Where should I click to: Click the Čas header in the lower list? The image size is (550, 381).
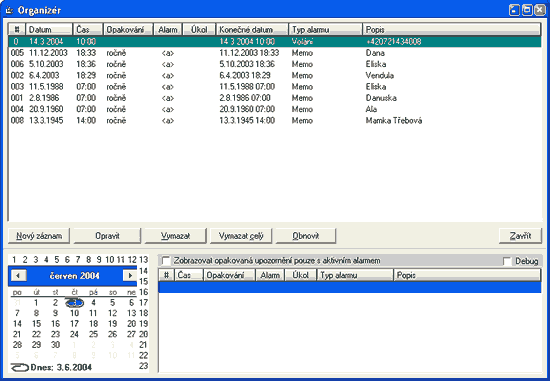point(189,275)
